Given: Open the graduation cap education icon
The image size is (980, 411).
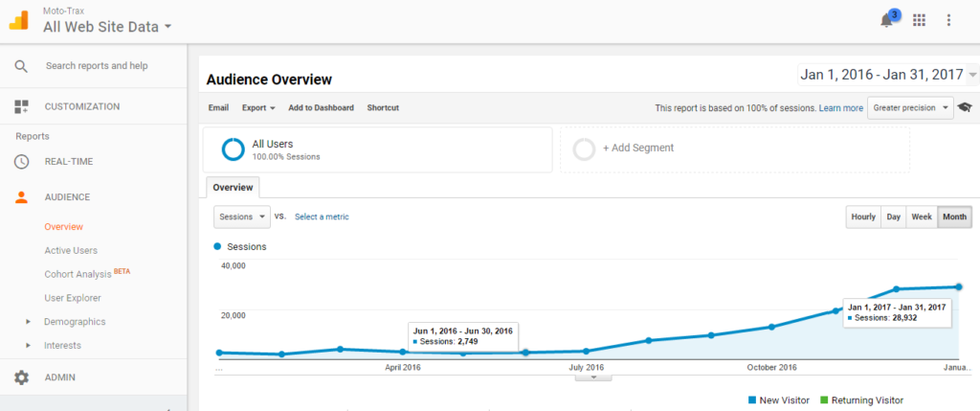Looking at the screenshot, I should (965, 107).
